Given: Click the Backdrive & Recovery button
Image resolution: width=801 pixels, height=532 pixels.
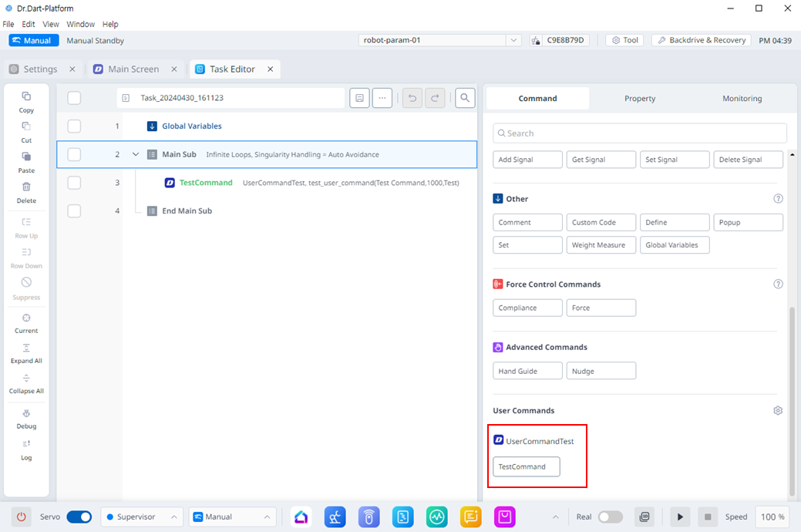Looking at the screenshot, I should point(702,40).
